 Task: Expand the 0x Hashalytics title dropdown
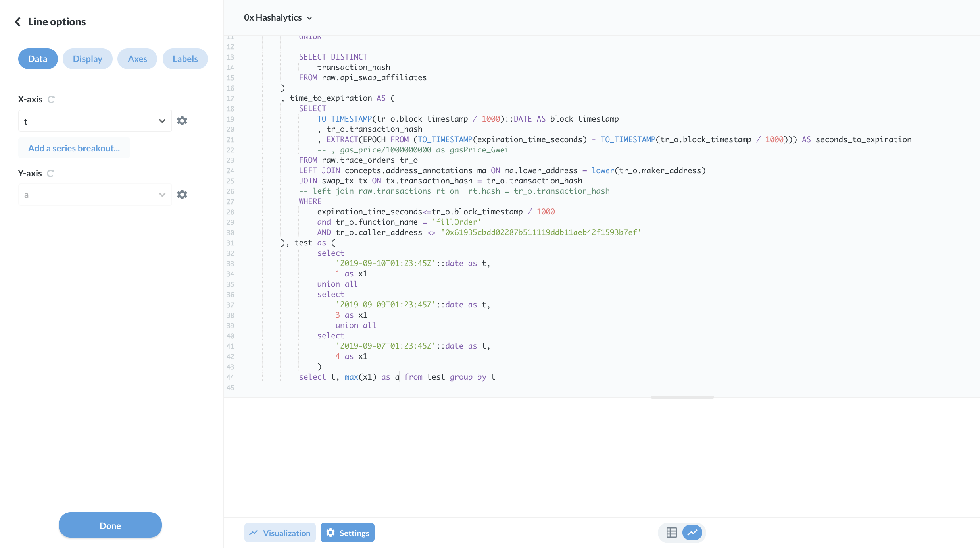[310, 17]
